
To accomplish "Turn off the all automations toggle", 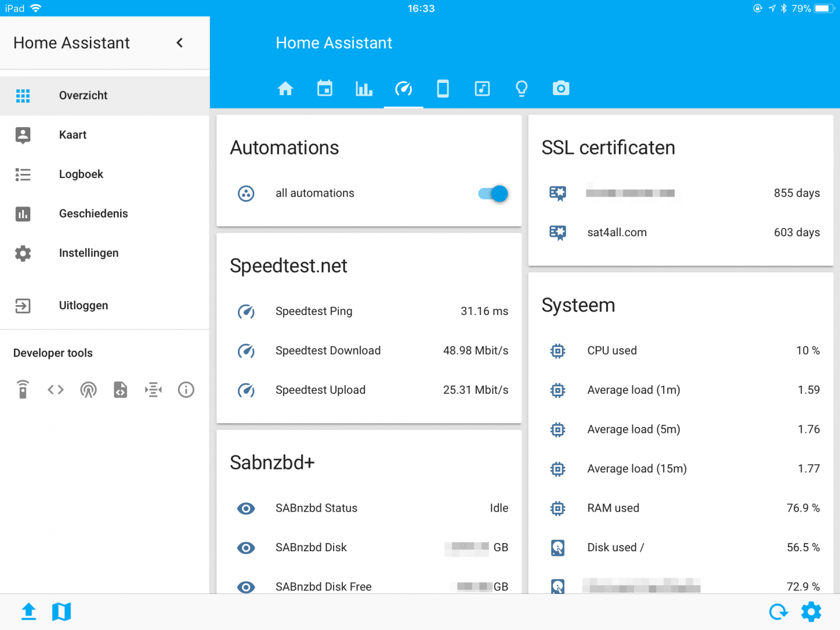I will [x=493, y=194].
